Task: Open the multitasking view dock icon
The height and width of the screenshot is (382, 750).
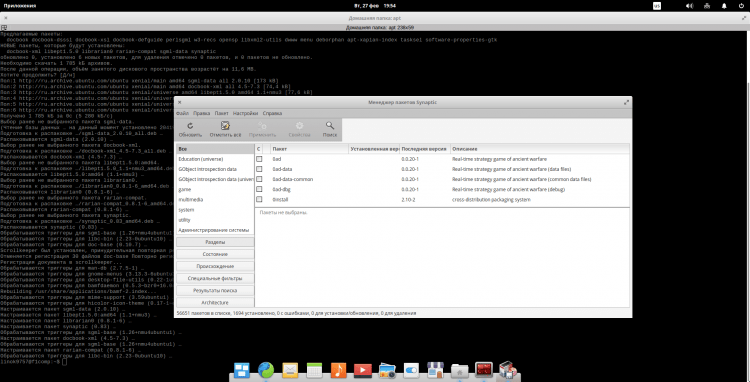Action: coord(242,371)
